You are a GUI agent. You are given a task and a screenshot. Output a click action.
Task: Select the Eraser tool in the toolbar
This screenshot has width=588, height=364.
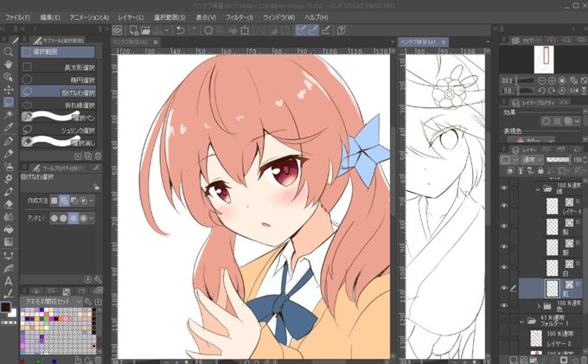9,204
